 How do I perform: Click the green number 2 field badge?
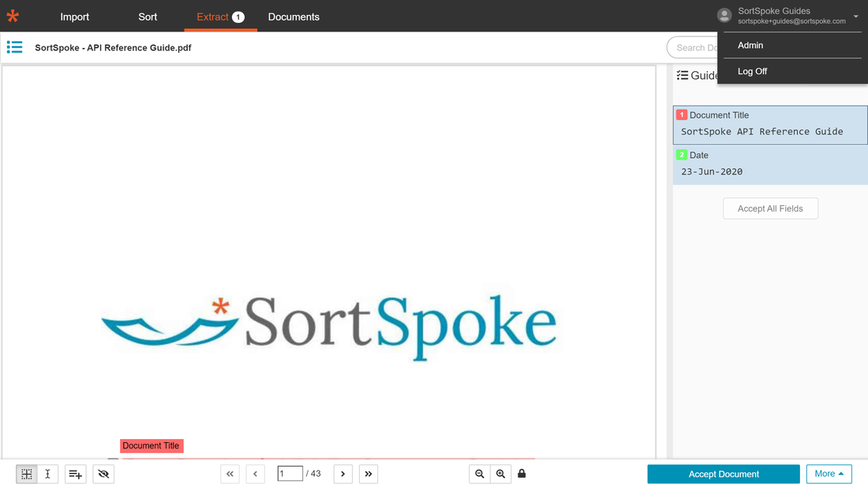(682, 155)
